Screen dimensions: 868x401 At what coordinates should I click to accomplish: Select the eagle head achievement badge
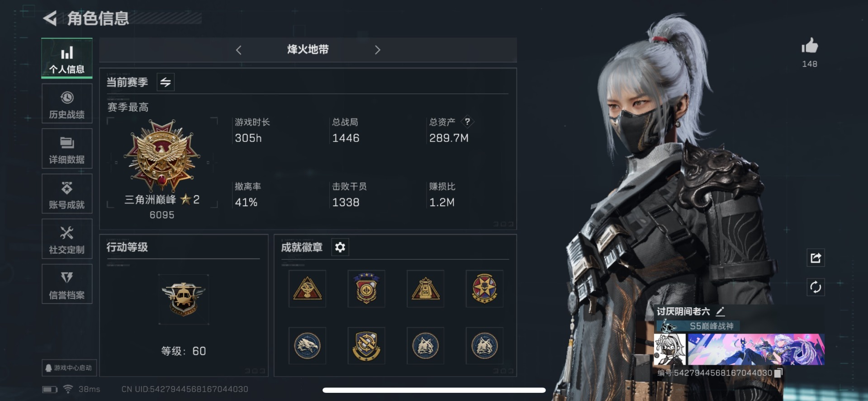pos(308,346)
